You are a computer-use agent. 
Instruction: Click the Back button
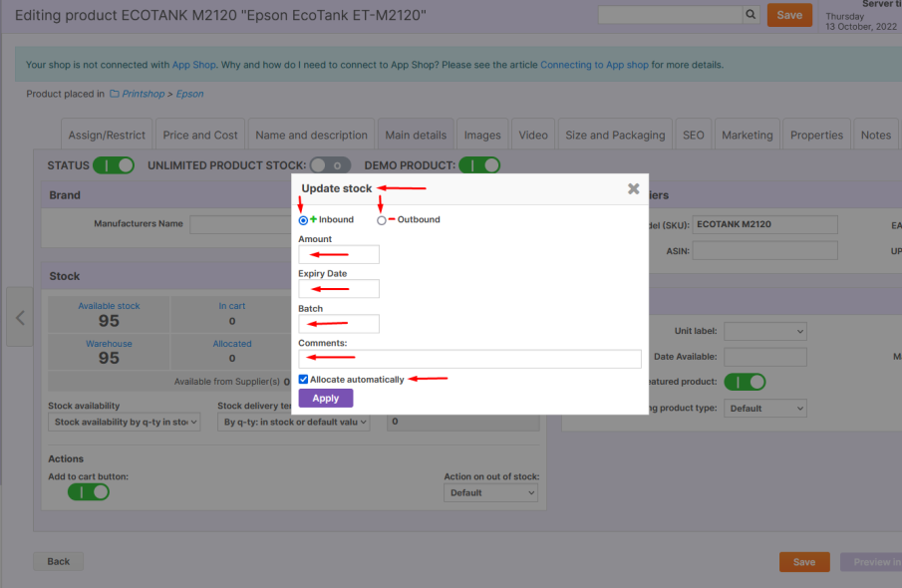click(58, 561)
